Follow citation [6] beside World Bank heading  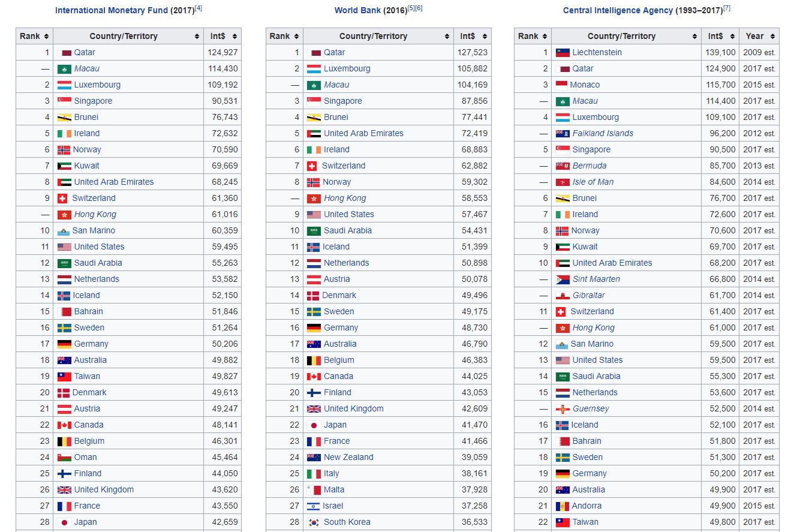419,8
